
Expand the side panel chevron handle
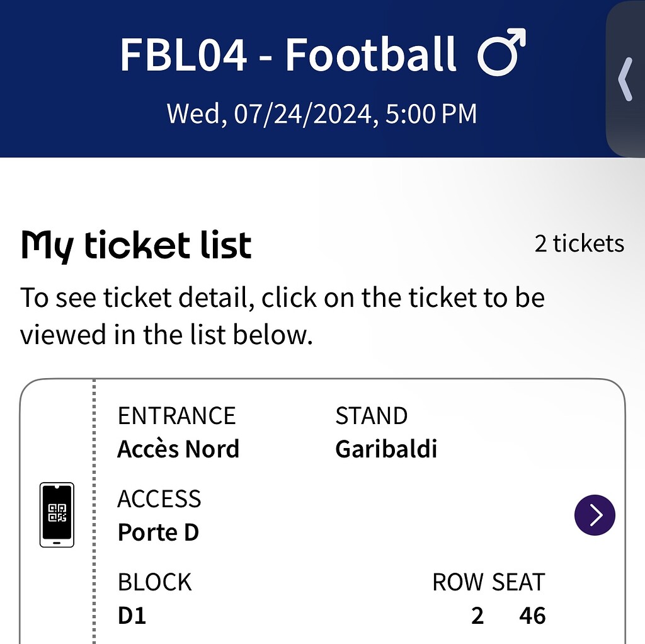pos(625,79)
